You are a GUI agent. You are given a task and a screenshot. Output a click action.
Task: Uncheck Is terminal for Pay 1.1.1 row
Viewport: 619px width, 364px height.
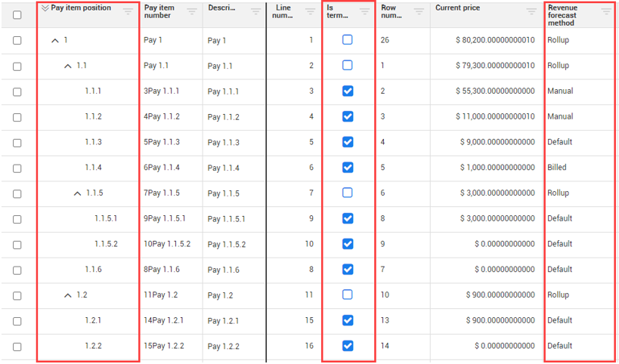pos(348,91)
